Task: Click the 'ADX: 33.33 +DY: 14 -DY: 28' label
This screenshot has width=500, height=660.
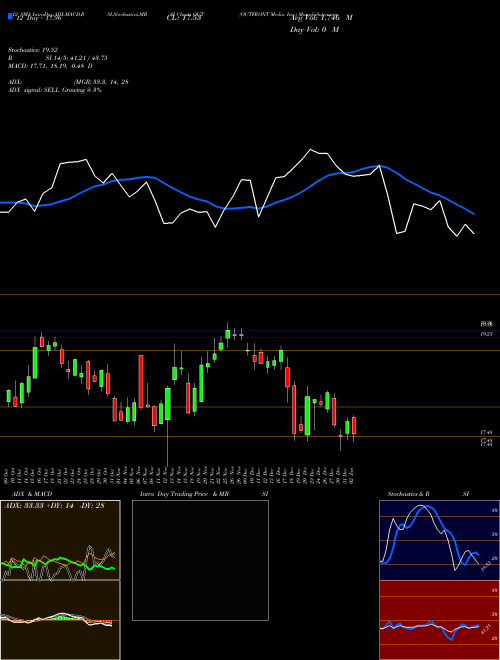Action: (x=54, y=506)
